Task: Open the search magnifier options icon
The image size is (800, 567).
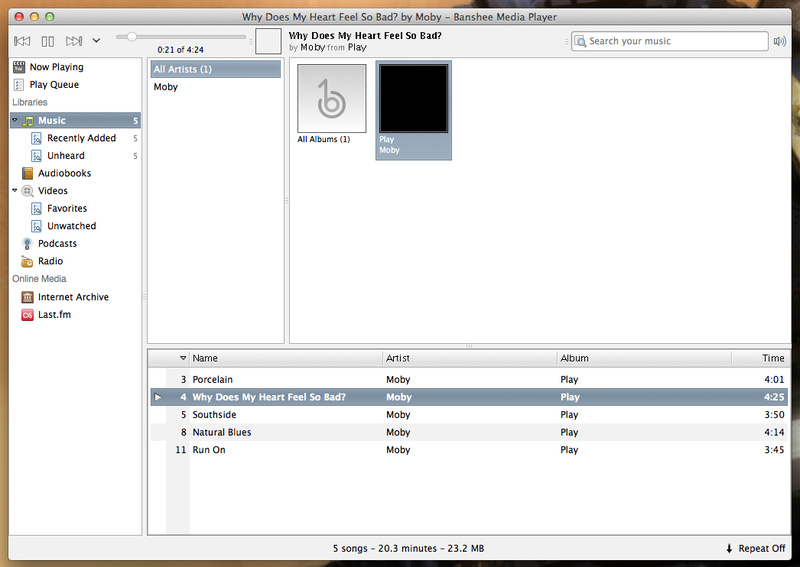Action: pyautogui.click(x=580, y=41)
